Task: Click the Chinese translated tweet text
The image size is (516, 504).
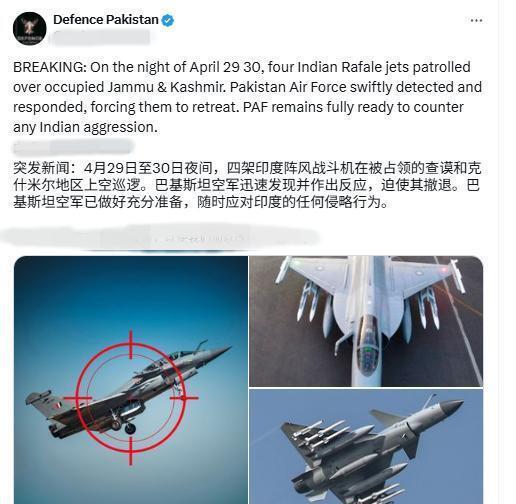Action: [x=247, y=185]
